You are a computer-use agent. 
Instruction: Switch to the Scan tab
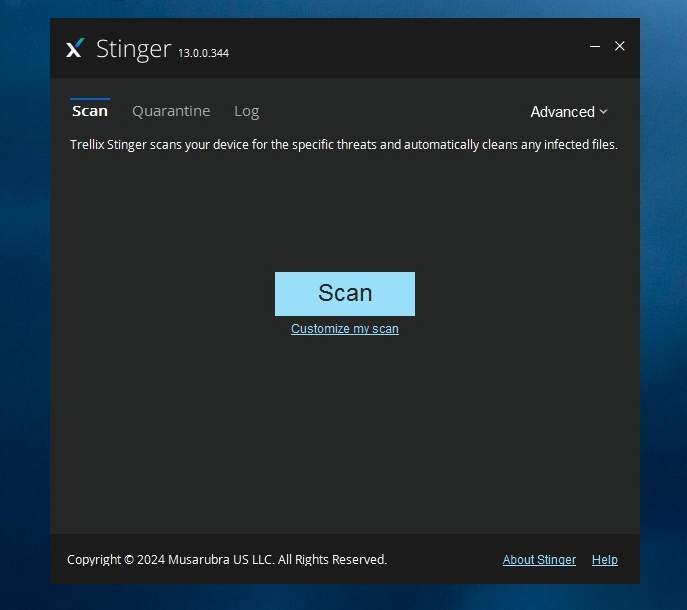[90, 111]
